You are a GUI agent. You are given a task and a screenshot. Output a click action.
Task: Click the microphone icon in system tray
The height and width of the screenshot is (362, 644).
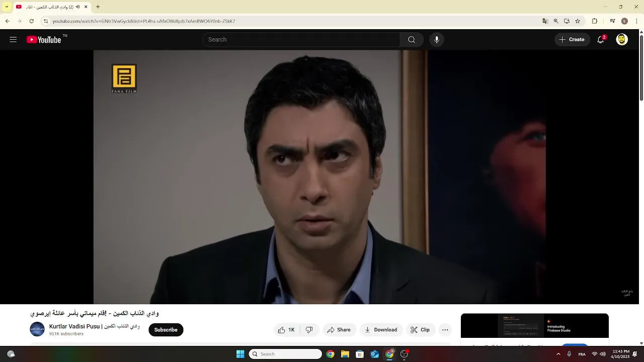pos(569,354)
